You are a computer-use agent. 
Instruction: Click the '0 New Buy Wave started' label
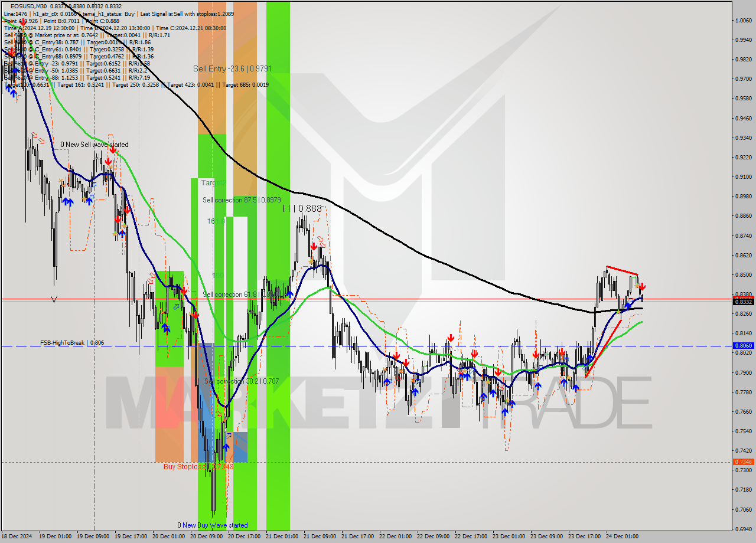coord(213,525)
